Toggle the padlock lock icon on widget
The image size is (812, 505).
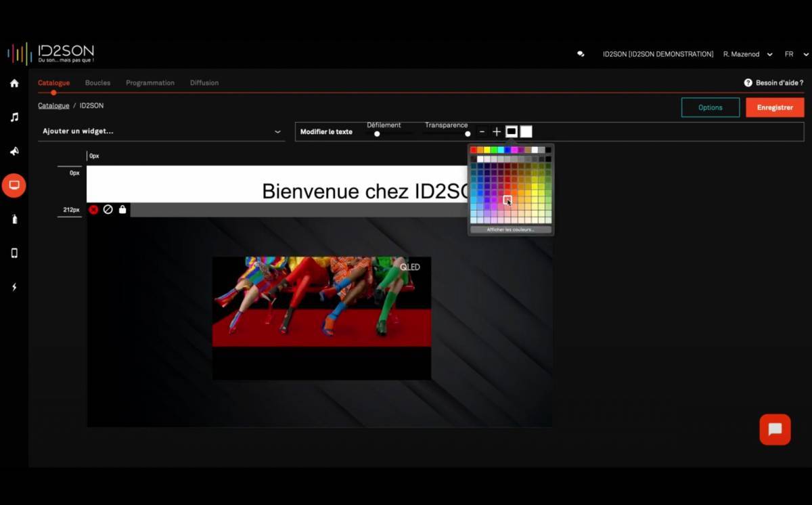click(122, 210)
